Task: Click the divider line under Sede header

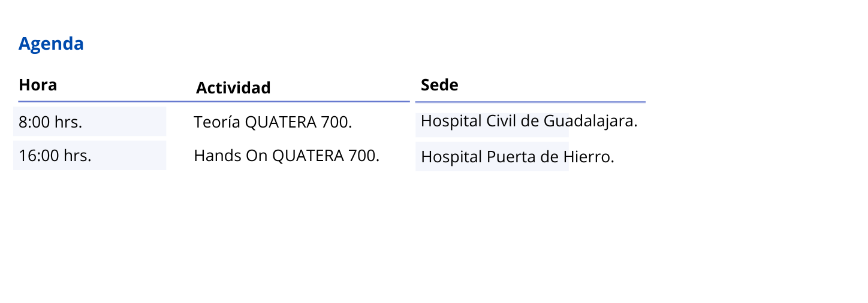Action: (531, 102)
